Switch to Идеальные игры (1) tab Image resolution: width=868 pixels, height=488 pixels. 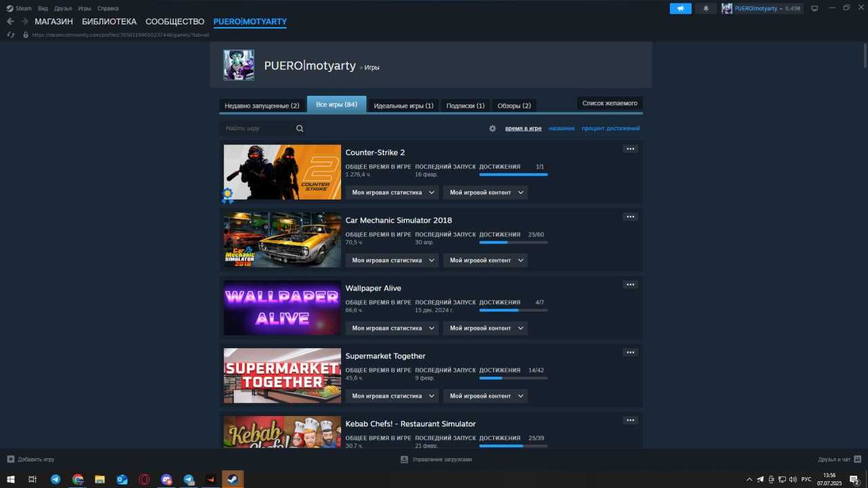click(403, 106)
